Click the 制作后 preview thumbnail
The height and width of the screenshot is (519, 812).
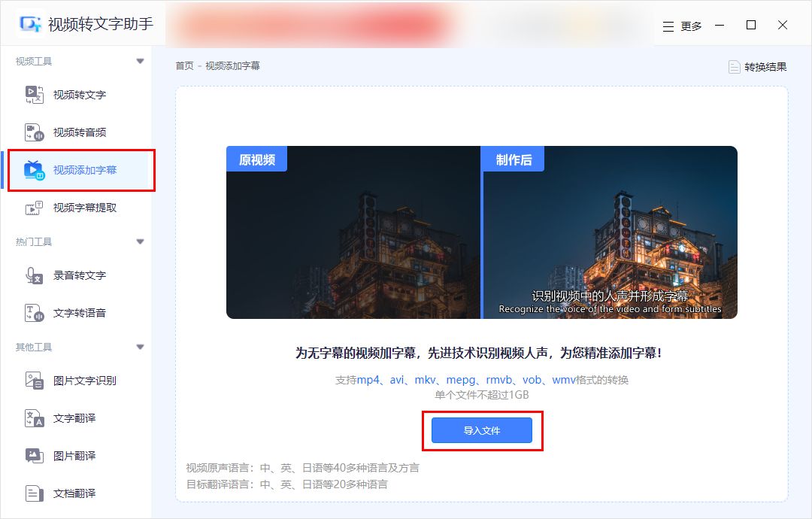(609, 233)
